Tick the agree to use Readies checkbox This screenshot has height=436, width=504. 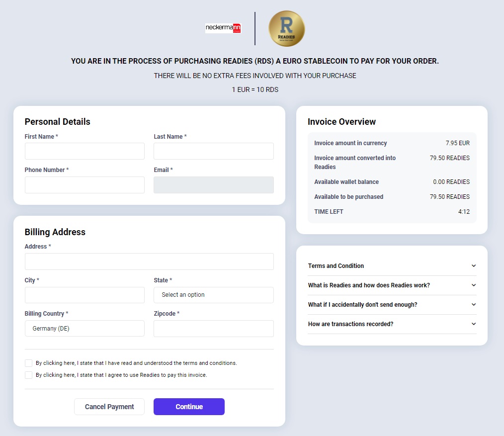coord(29,375)
